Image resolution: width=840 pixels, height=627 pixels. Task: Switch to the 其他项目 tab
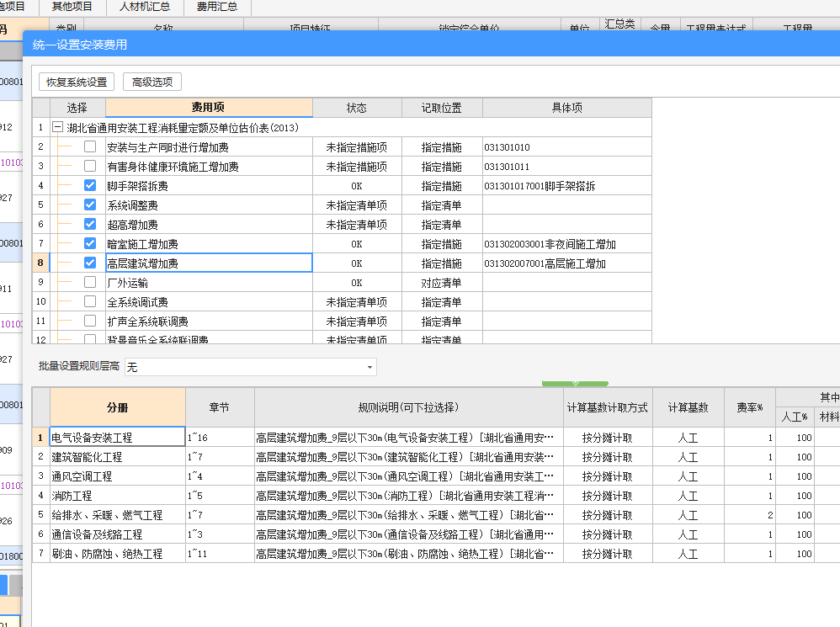point(72,7)
